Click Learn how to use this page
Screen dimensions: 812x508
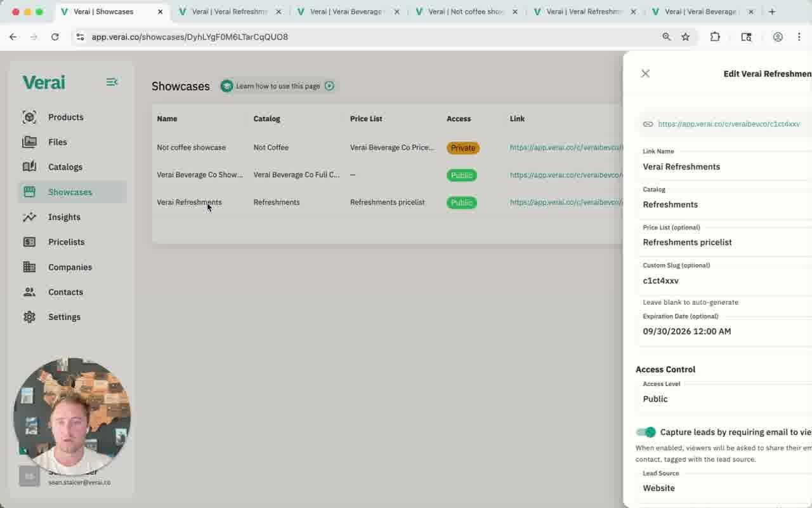(278, 86)
